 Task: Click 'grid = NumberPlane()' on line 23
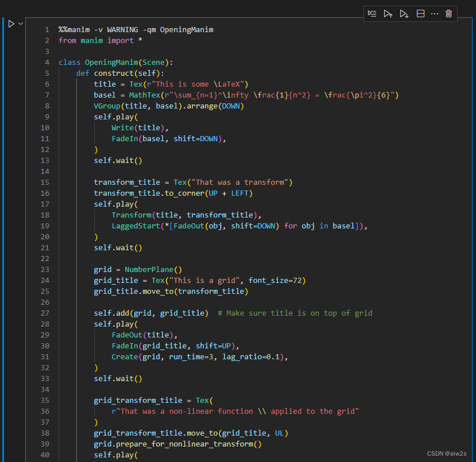pos(138,270)
